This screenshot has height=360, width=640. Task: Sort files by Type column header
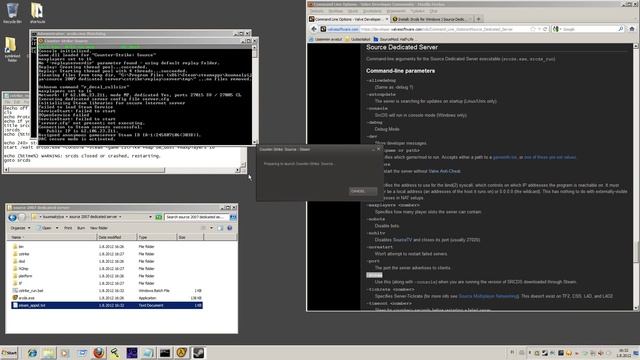[157, 237]
